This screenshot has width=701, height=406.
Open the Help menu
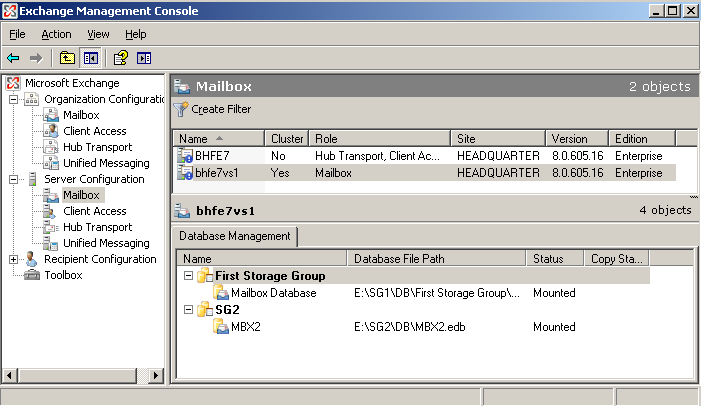135,34
